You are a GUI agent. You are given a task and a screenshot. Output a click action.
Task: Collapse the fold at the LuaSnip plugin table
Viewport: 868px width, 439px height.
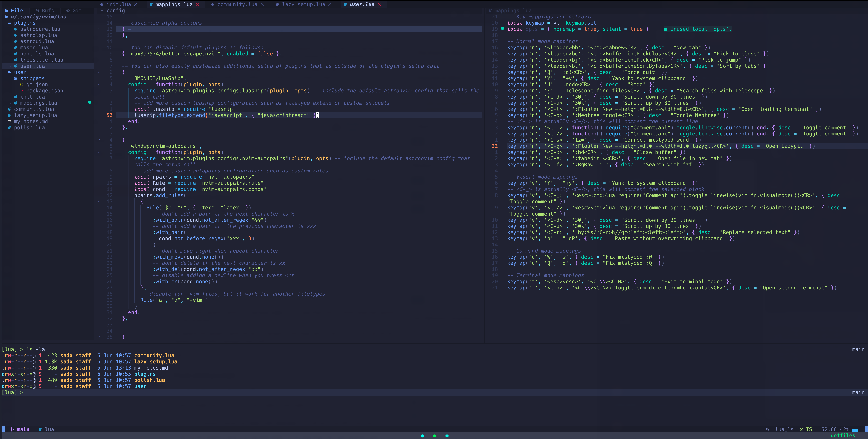point(99,72)
